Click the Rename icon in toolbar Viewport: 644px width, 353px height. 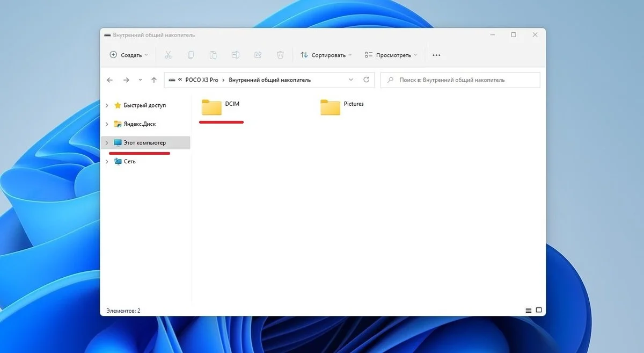pyautogui.click(x=235, y=55)
